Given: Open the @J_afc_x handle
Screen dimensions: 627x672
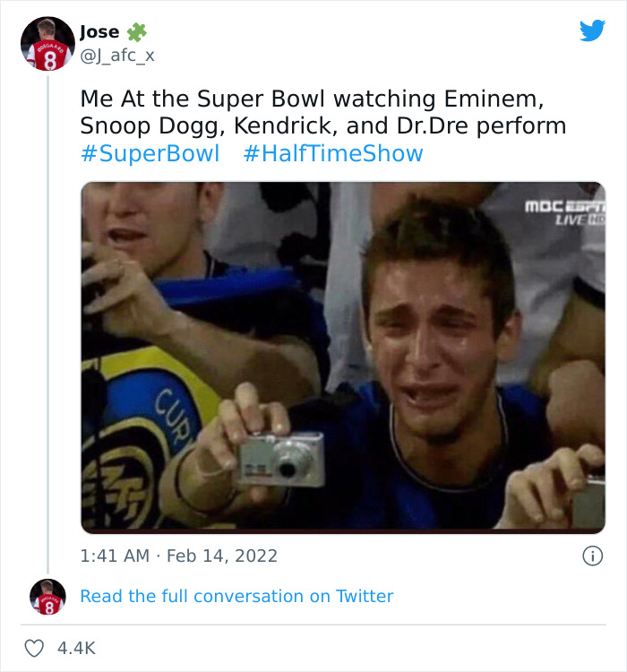Looking at the screenshot, I should pos(116,56).
